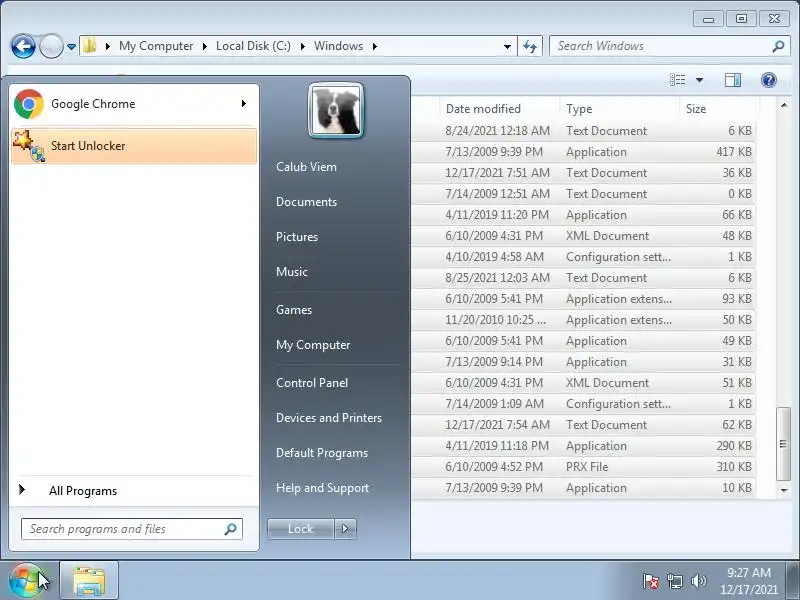Screen dimensions: 800x600
Task: Open volume speaker tray icon
Action: pos(698,581)
